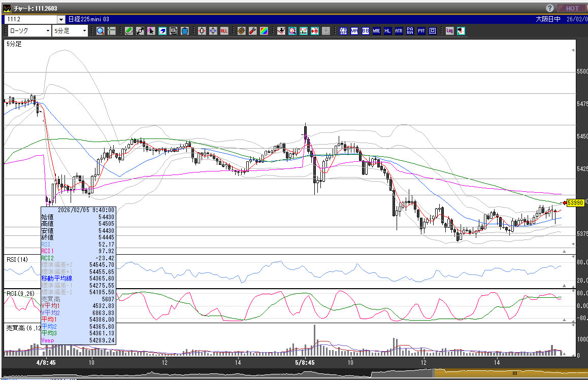Image resolution: width=588 pixels, height=380 pixels.
Task: Toggle the BB Bollinger Bands indicator
Action: [365, 31]
